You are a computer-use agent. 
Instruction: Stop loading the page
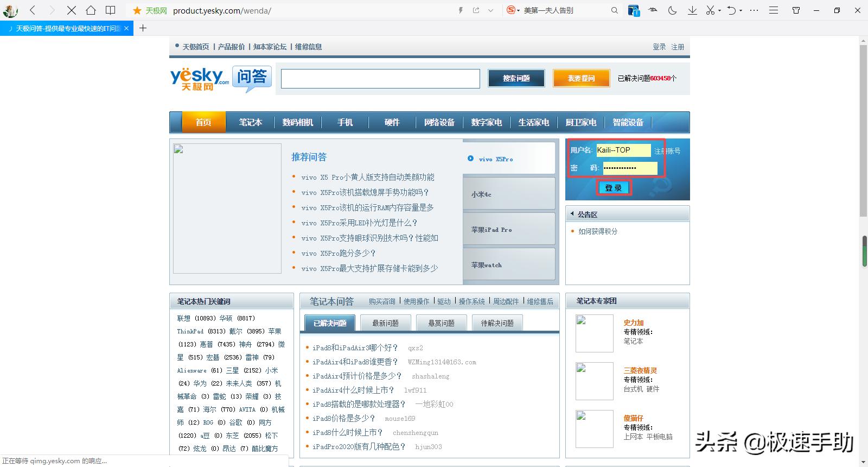(71, 10)
